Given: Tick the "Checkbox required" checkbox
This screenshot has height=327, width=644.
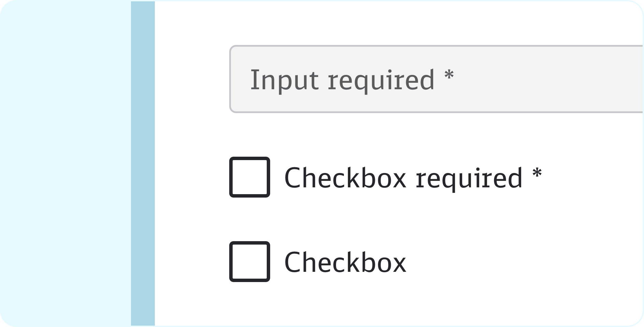Looking at the screenshot, I should point(250,177).
